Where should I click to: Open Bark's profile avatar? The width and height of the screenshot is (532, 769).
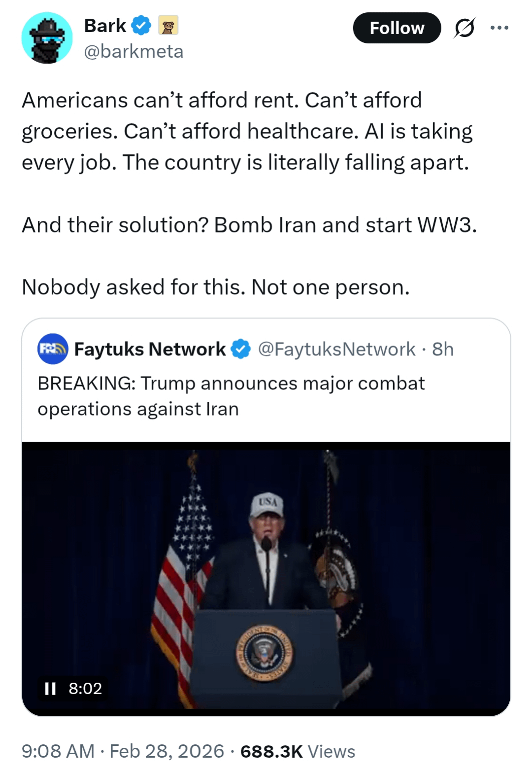tap(47, 38)
